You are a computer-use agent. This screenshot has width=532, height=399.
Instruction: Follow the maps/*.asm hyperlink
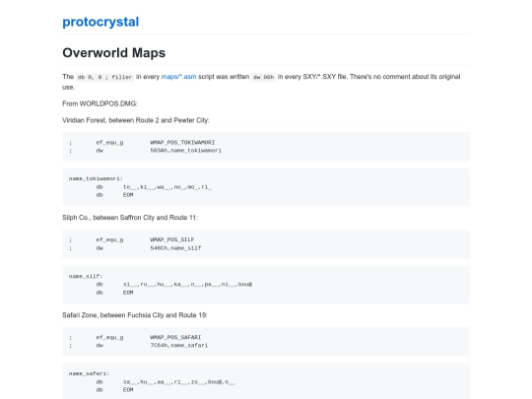point(178,77)
